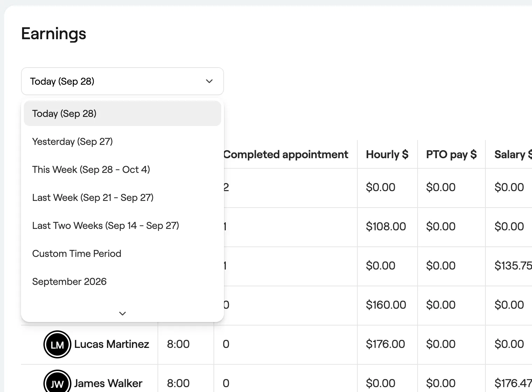Click the $108.00 hourly value
This screenshot has width=532, height=392.
(x=386, y=226)
